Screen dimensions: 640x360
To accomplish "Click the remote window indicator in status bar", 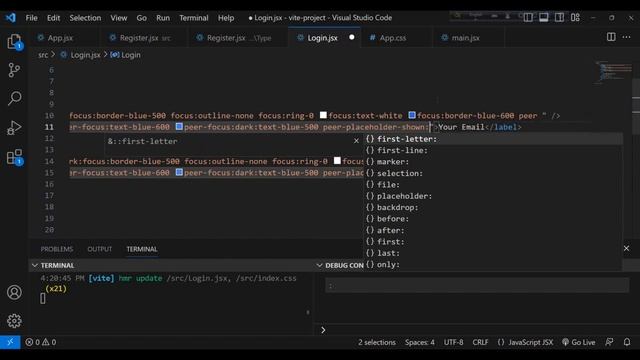I will coord(10,342).
